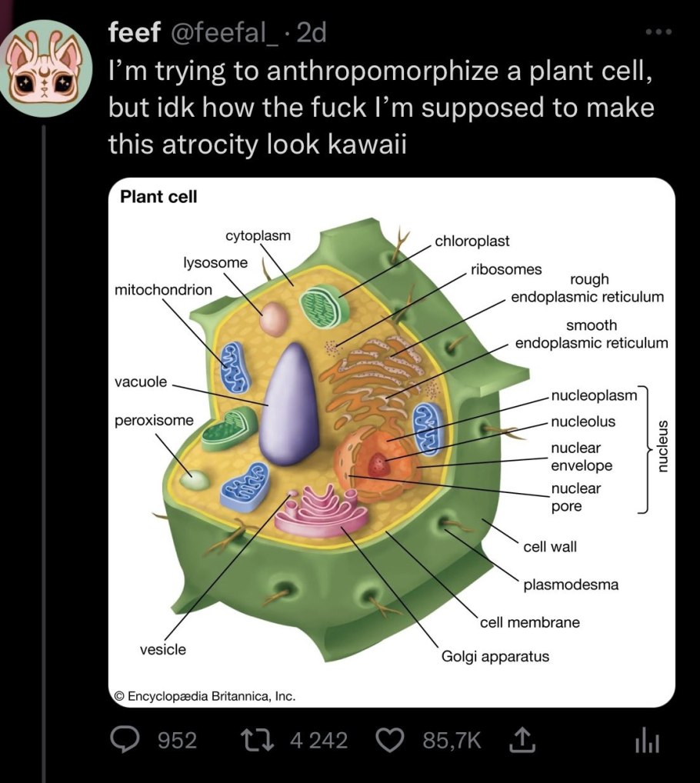Click the Encyclopædia Britannica copyright text
This screenshot has height=783, width=700.
coord(205,695)
